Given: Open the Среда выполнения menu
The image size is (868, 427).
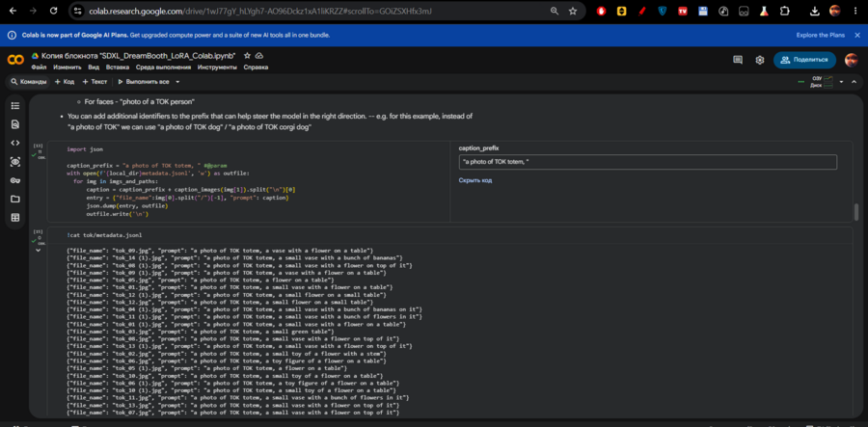Looking at the screenshot, I should point(163,67).
